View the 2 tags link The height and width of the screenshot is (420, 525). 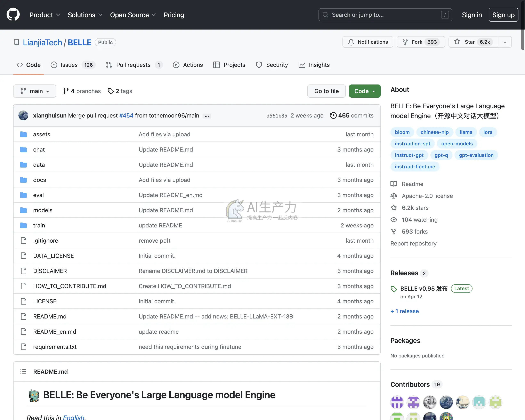(x=120, y=91)
